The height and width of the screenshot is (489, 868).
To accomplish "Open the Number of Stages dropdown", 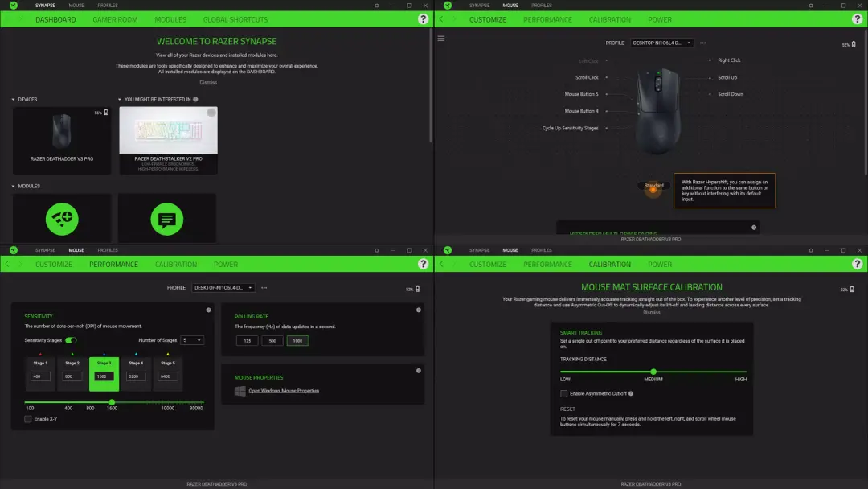I will (192, 340).
